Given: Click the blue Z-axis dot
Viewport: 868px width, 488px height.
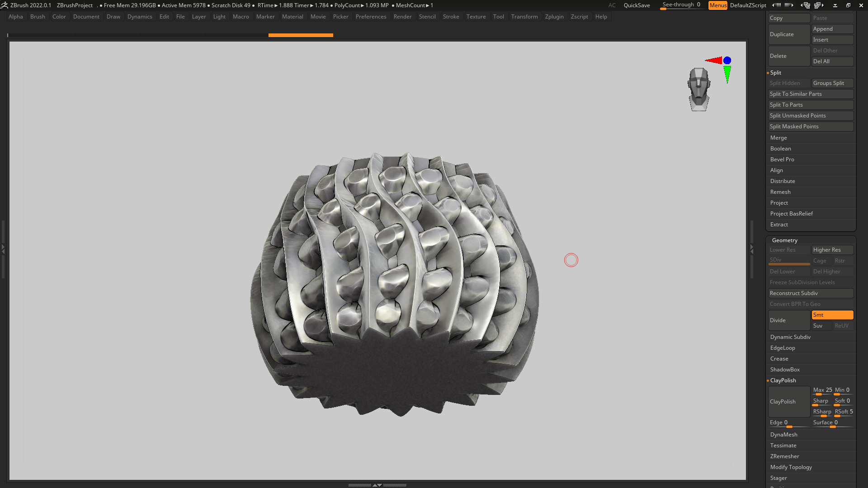Looking at the screenshot, I should [x=727, y=61].
